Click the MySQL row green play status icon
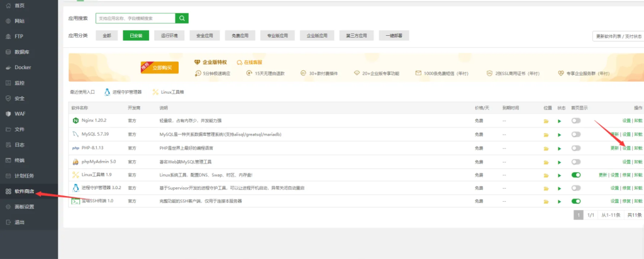644x259 pixels. click(x=559, y=135)
